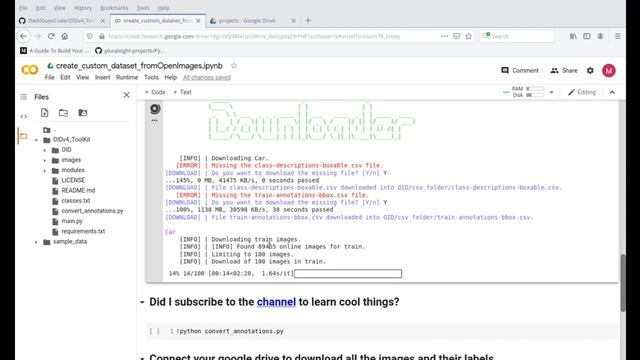
Task: Open classes.txt in file tree
Action: coord(76,201)
